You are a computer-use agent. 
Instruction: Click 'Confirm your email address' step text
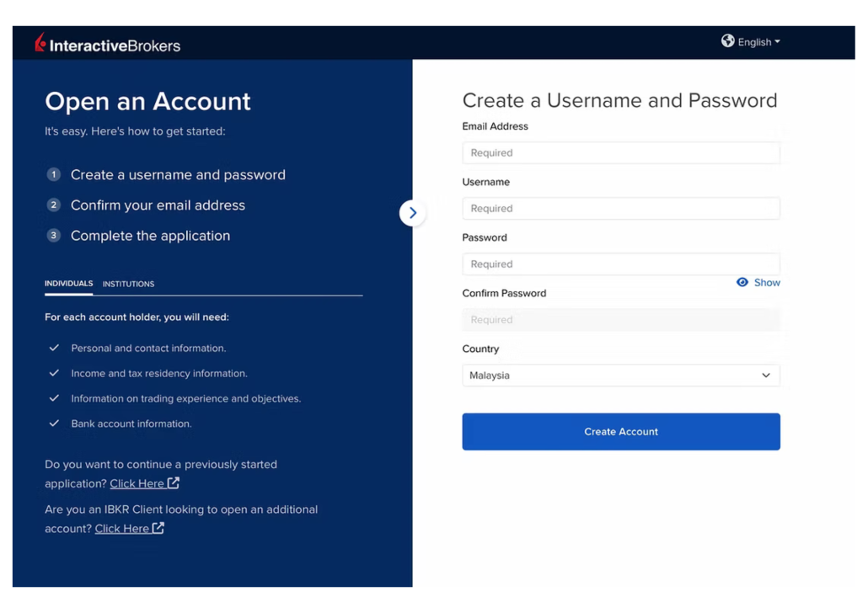pos(158,205)
